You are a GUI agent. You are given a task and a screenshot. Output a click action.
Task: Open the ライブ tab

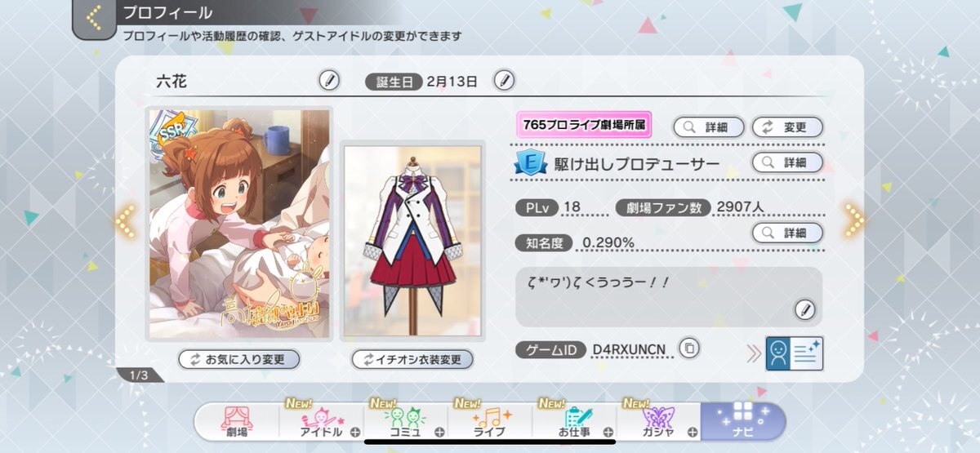[x=490, y=422]
